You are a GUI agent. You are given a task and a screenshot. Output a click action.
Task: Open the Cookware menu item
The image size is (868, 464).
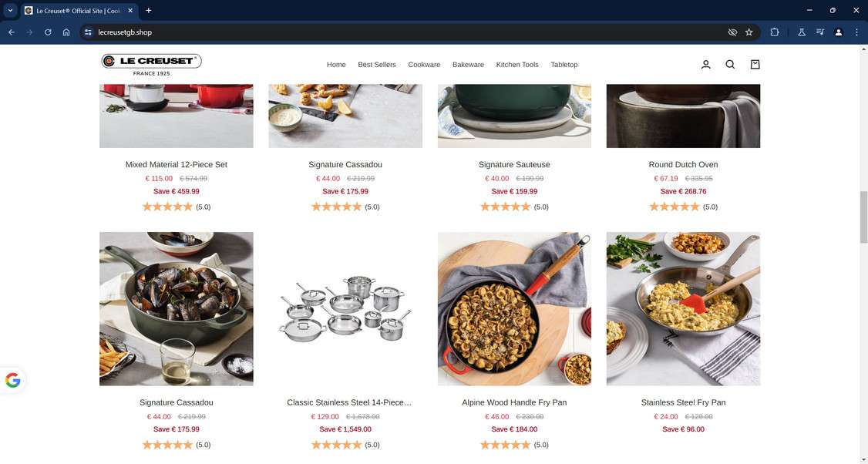pos(424,65)
